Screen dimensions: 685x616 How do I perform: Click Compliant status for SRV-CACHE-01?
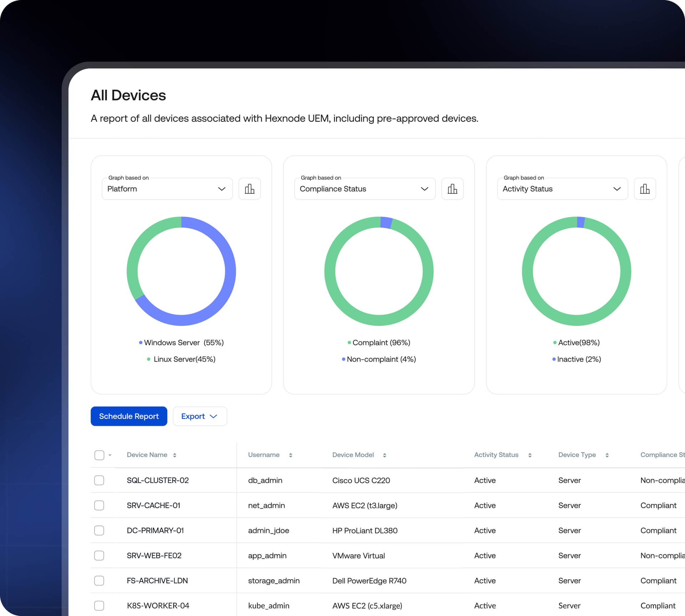point(658,505)
